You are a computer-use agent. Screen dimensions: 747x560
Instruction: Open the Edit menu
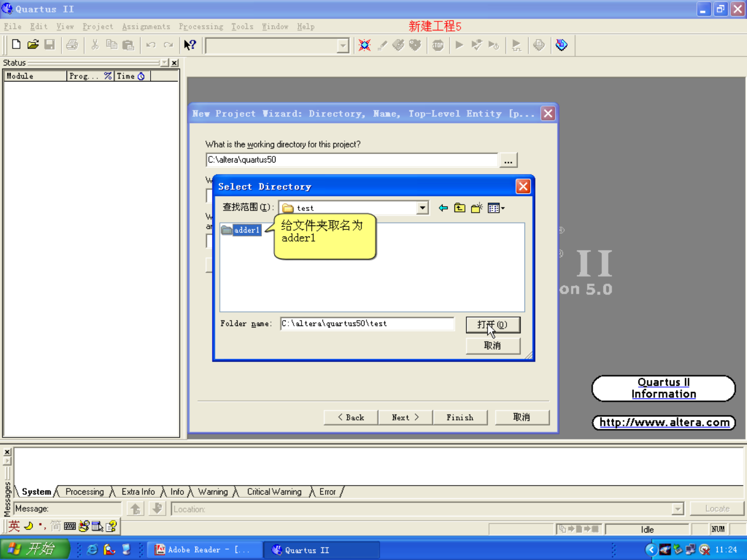click(x=38, y=26)
